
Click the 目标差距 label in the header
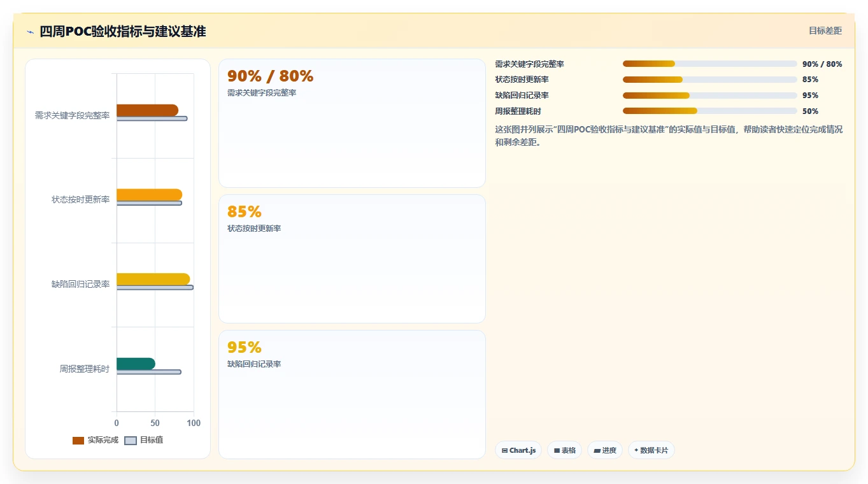pyautogui.click(x=825, y=31)
